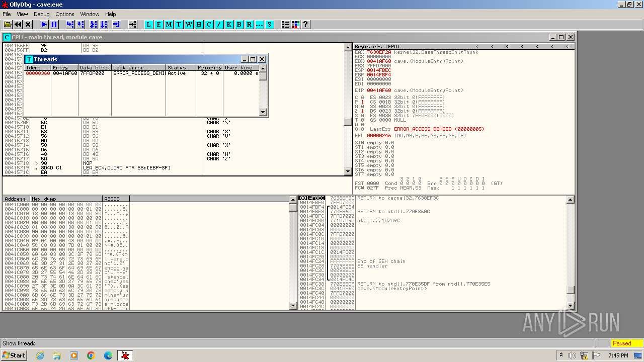Click the hex dump pane scroll-down arrow
This screenshot has height=362, width=644.
point(293,306)
